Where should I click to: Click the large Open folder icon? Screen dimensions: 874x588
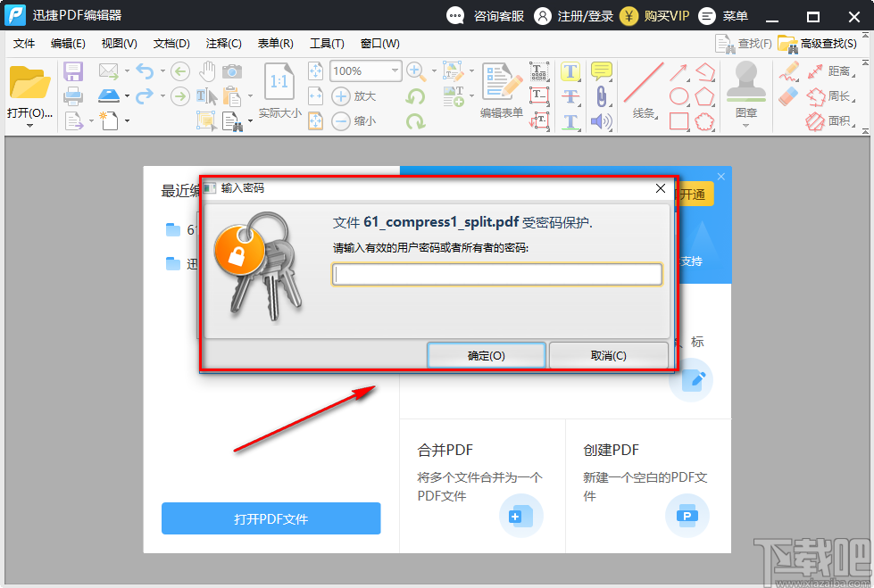click(29, 82)
